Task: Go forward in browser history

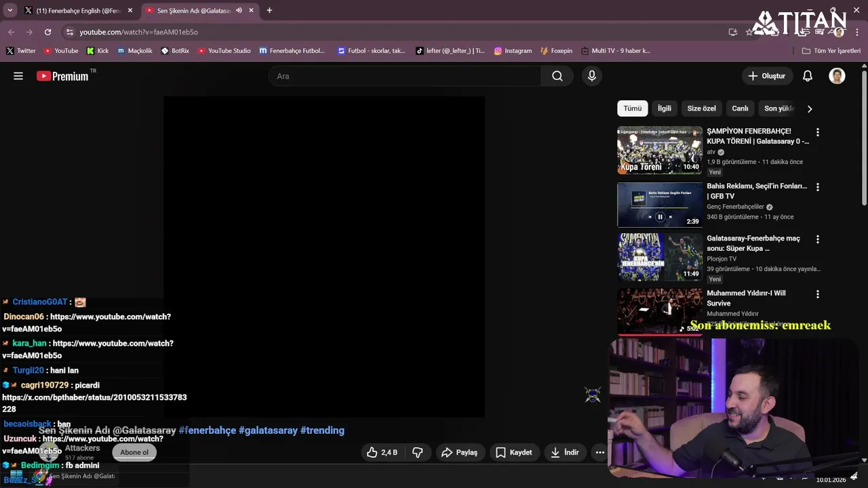Action: (29, 32)
